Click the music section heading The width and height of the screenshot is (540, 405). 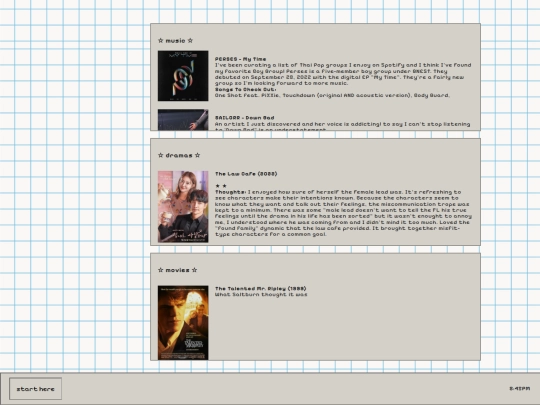pyautogui.click(x=175, y=41)
